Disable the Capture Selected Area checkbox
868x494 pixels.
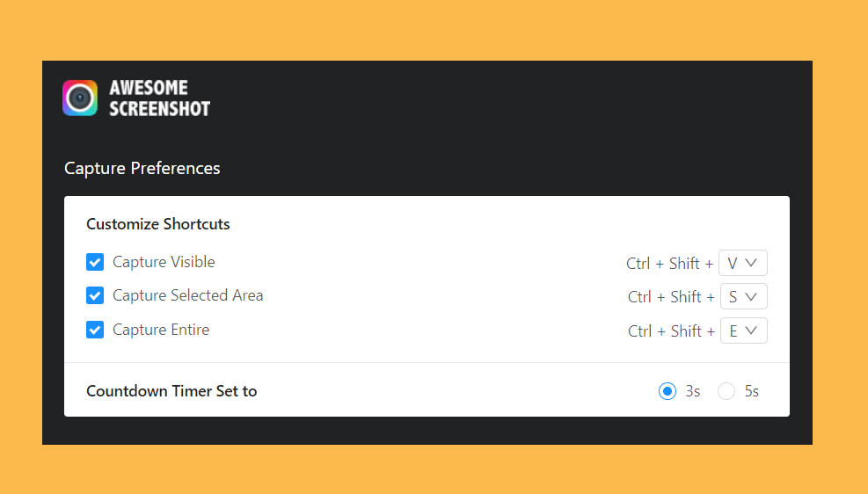point(95,295)
